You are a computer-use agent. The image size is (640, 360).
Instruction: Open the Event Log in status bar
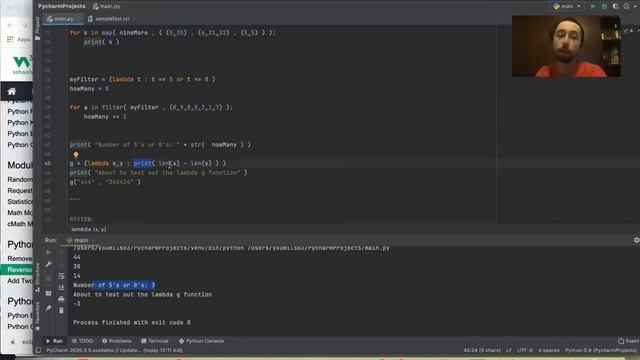(629, 341)
